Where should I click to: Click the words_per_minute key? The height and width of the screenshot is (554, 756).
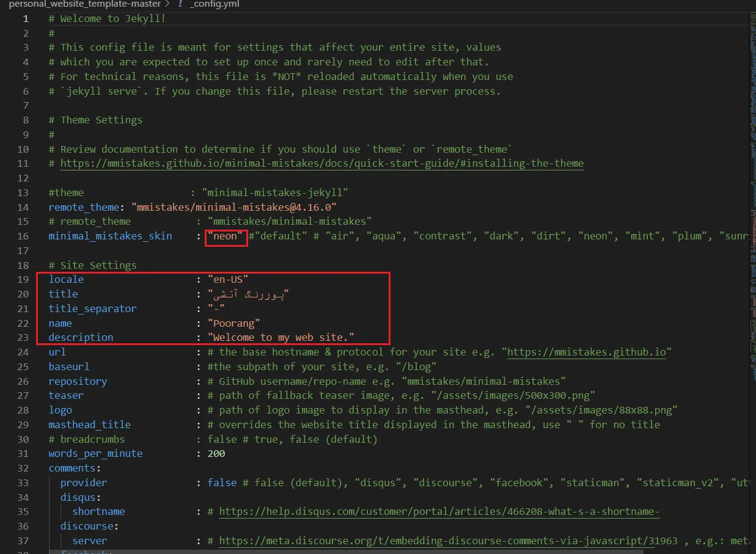[95, 454]
